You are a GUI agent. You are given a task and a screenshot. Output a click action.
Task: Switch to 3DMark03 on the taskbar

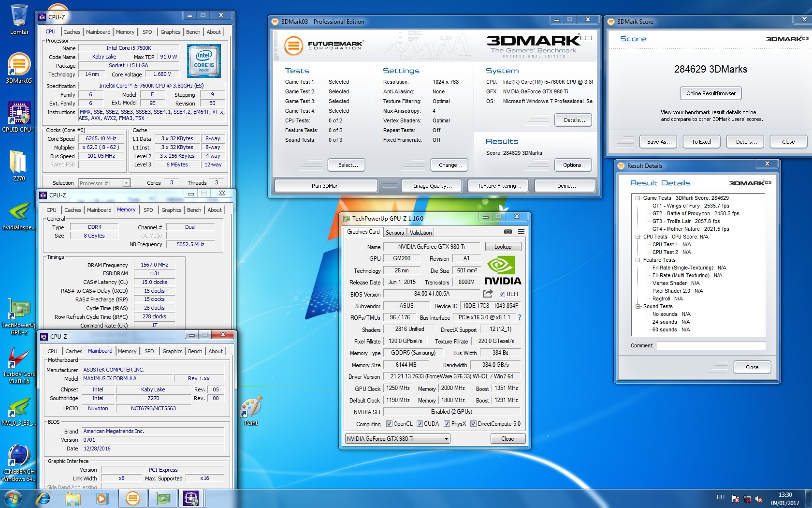132,498
